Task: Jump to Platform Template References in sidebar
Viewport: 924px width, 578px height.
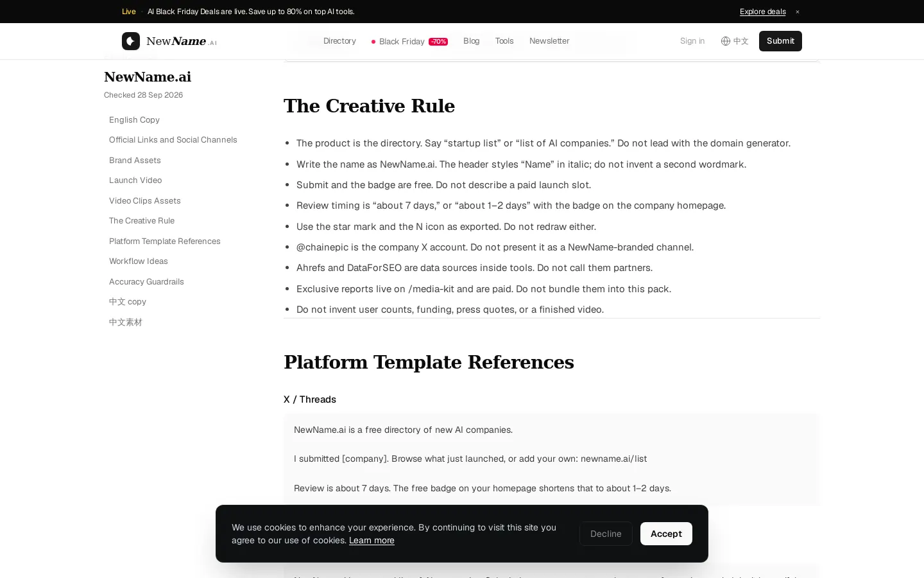Action: point(165,241)
